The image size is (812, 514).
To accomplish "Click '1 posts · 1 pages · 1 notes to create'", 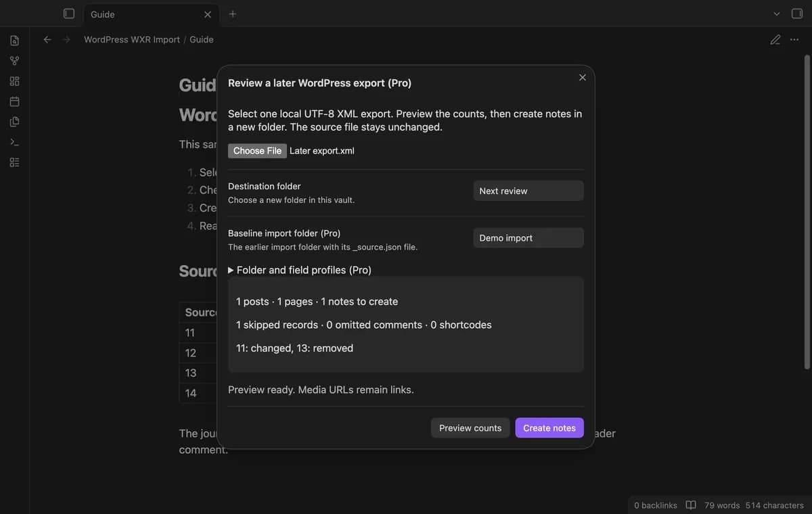I will point(317,302).
